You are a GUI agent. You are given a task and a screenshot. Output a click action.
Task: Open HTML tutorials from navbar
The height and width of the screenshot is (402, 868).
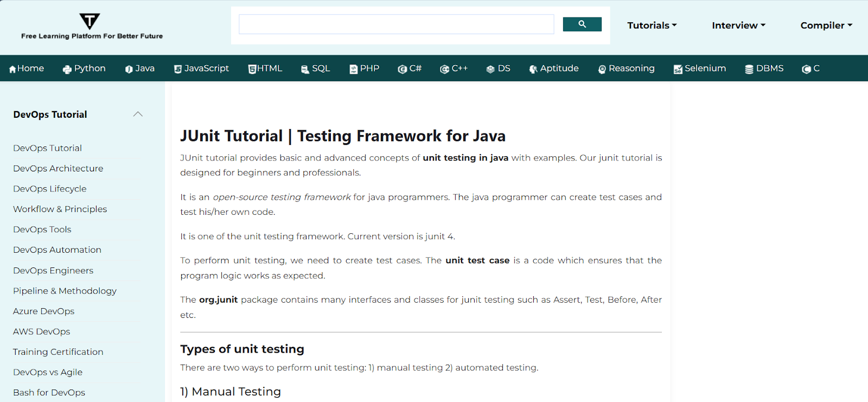click(x=270, y=68)
